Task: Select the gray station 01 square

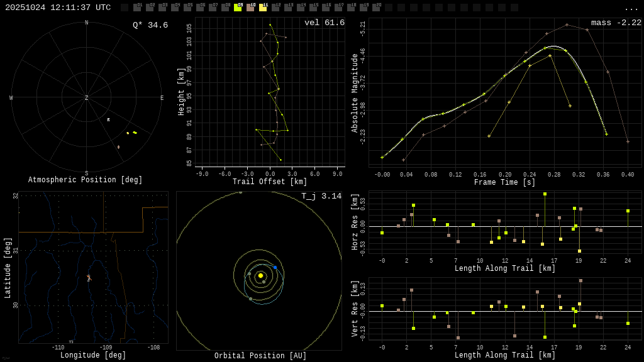Action: pos(137,8)
